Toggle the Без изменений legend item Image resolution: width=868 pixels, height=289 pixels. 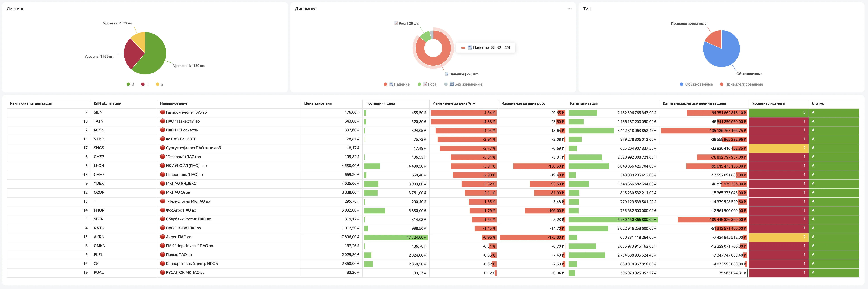tap(463, 84)
